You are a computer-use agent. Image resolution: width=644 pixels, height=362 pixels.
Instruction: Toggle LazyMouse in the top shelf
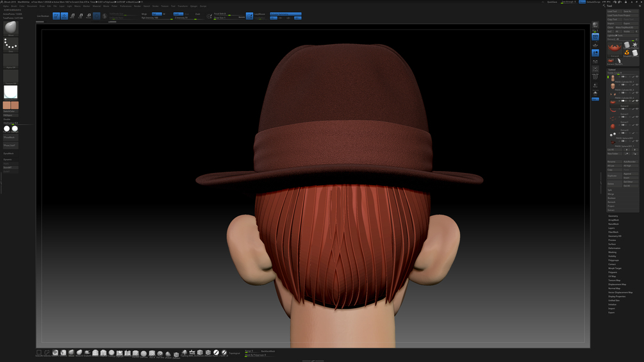(260, 13)
